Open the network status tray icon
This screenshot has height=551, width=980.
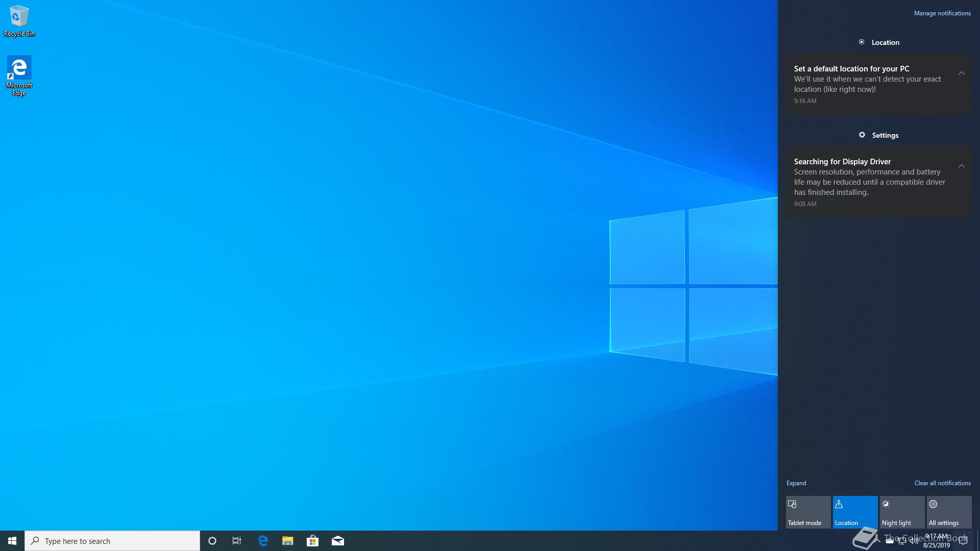[902, 541]
